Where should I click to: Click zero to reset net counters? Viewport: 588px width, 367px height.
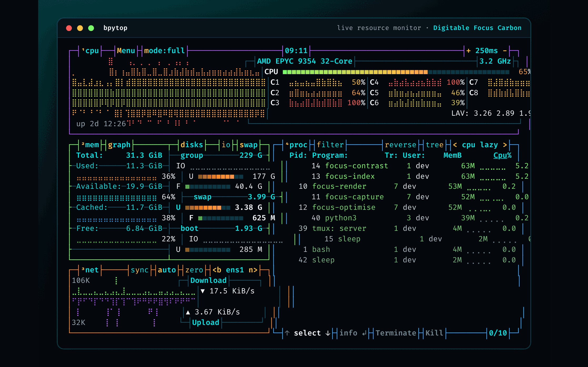coord(194,270)
